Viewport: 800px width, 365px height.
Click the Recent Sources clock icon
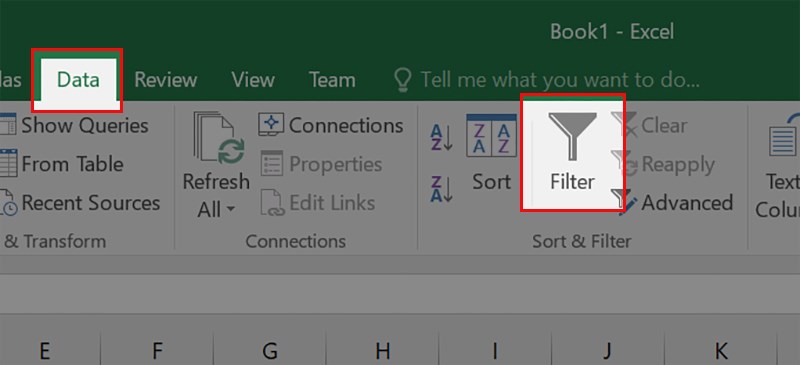click(x=8, y=204)
